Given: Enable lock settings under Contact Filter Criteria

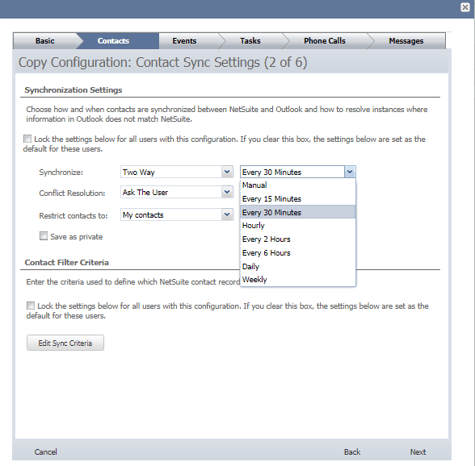Looking at the screenshot, I should click(31, 305).
